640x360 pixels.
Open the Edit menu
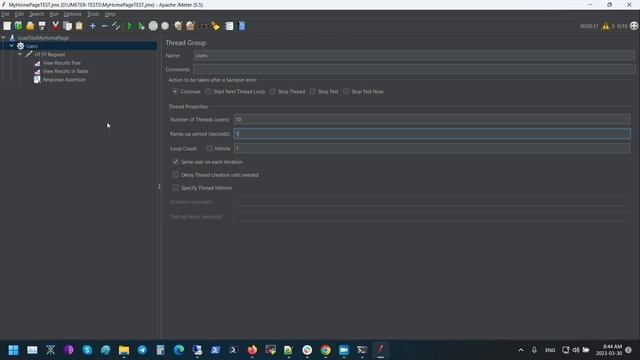click(x=19, y=14)
